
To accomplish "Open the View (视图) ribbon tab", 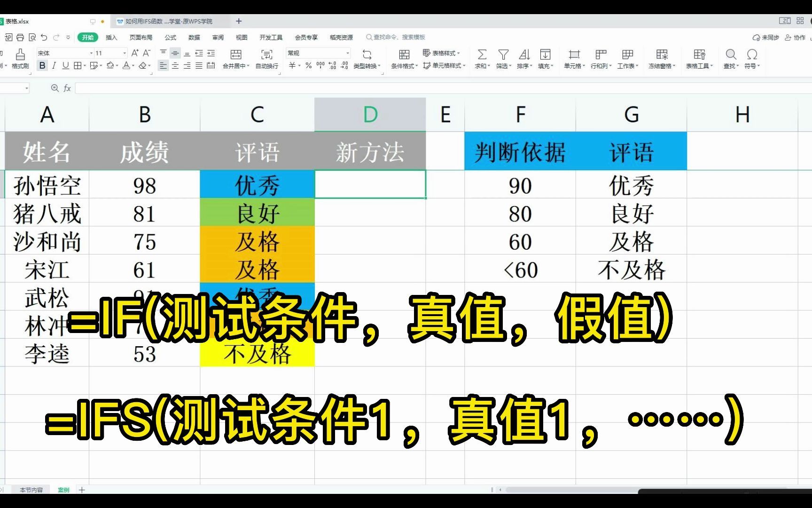I will click(x=242, y=37).
